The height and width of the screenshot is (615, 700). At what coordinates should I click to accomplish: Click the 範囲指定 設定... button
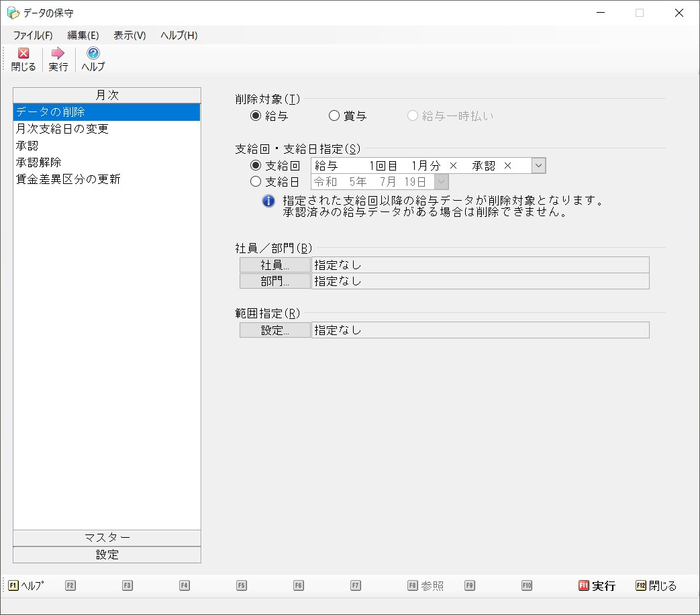(275, 330)
